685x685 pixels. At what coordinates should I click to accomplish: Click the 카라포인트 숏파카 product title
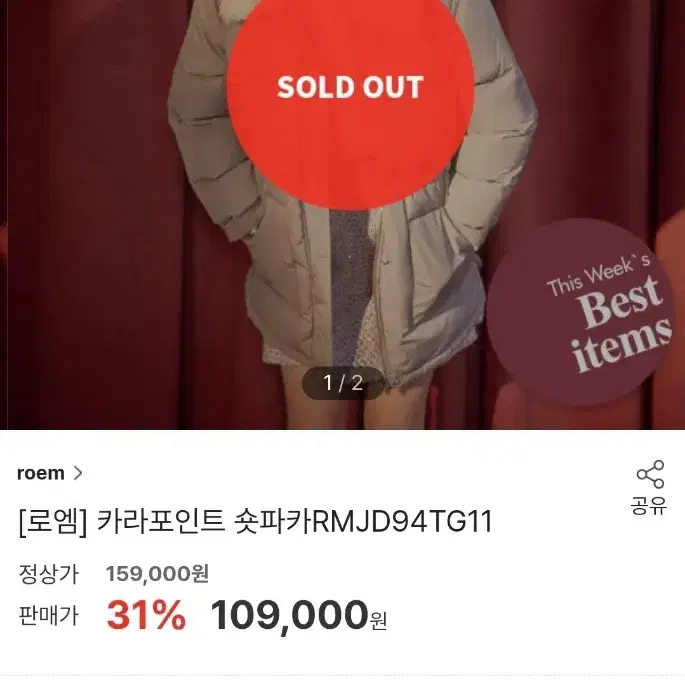[x=204, y=522]
